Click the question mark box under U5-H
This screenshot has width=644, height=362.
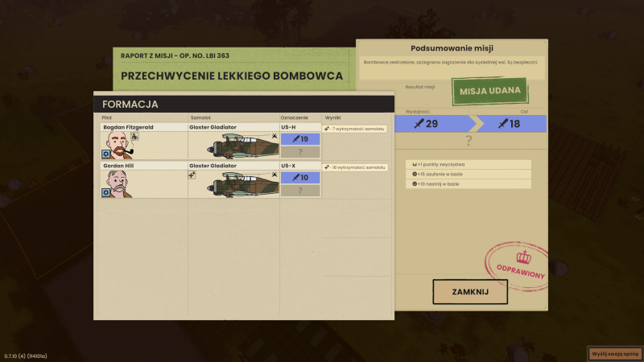[x=299, y=152]
